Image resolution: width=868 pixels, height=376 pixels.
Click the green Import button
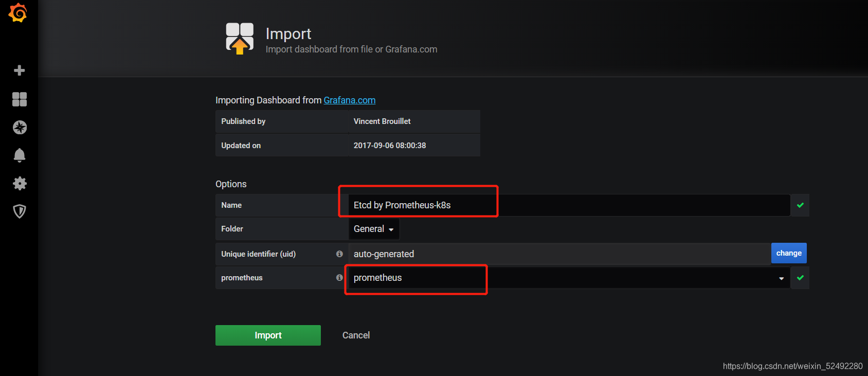(x=268, y=335)
